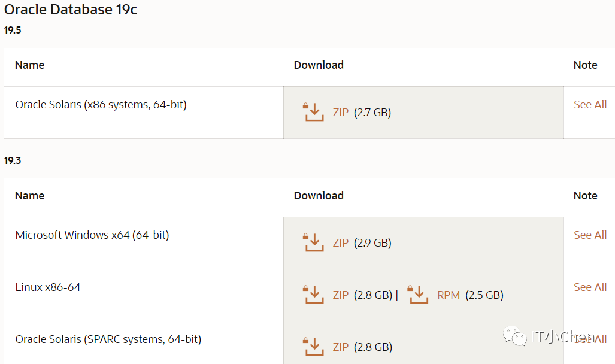Viewport: 615px width, 364px height.
Task: Download the Linux x86-64 ZIP file
Action: (341, 295)
